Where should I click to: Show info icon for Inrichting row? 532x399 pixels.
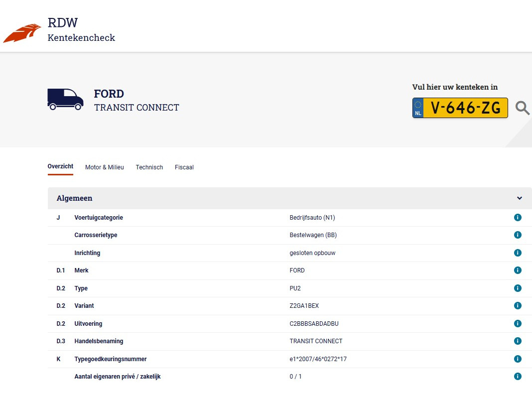coord(518,253)
